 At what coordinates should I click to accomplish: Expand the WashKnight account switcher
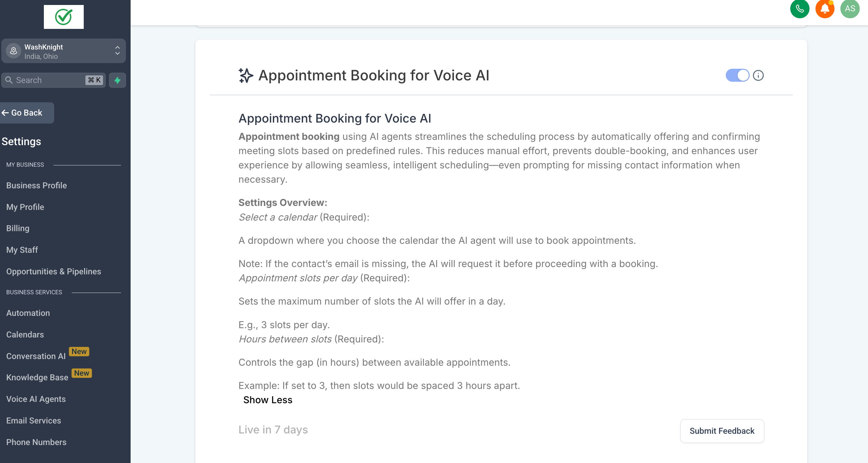point(117,51)
